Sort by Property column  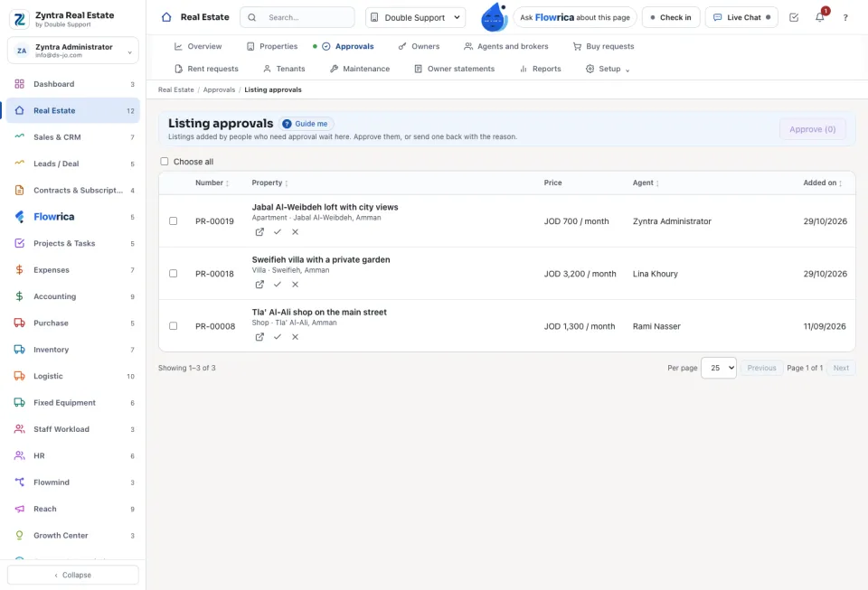(269, 183)
